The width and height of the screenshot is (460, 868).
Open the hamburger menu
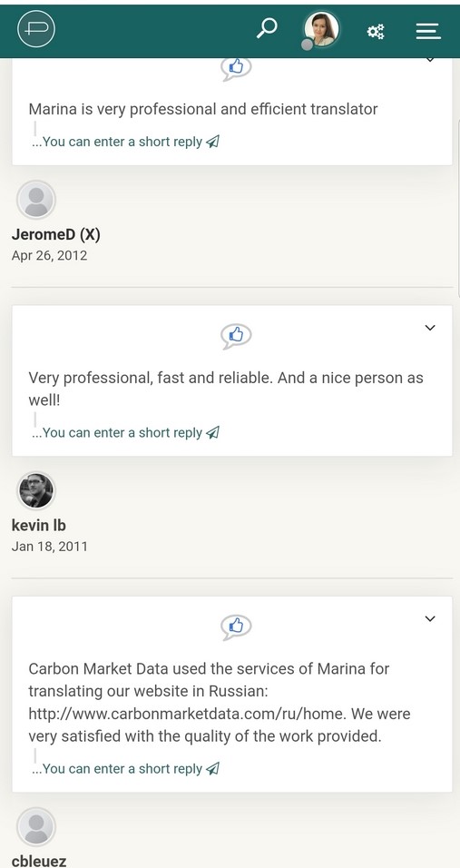point(428,31)
